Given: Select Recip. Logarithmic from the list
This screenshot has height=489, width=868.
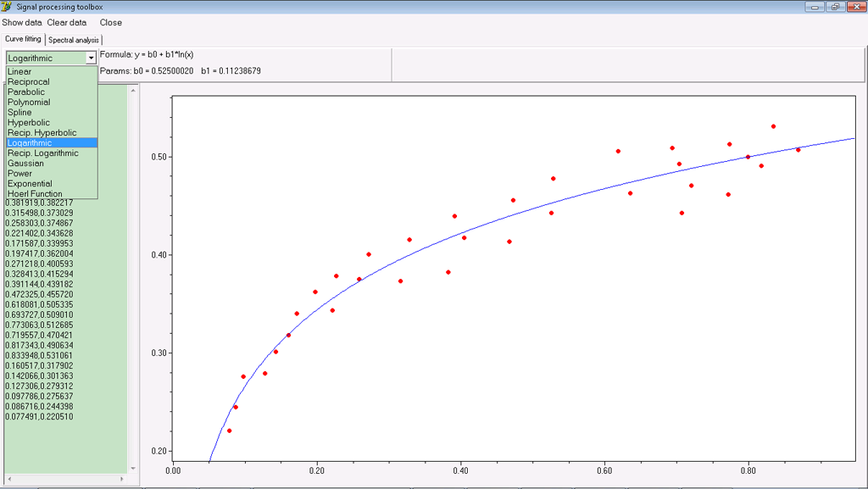Looking at the screenshot, I should pyautogui.click(x=42, y=153).
